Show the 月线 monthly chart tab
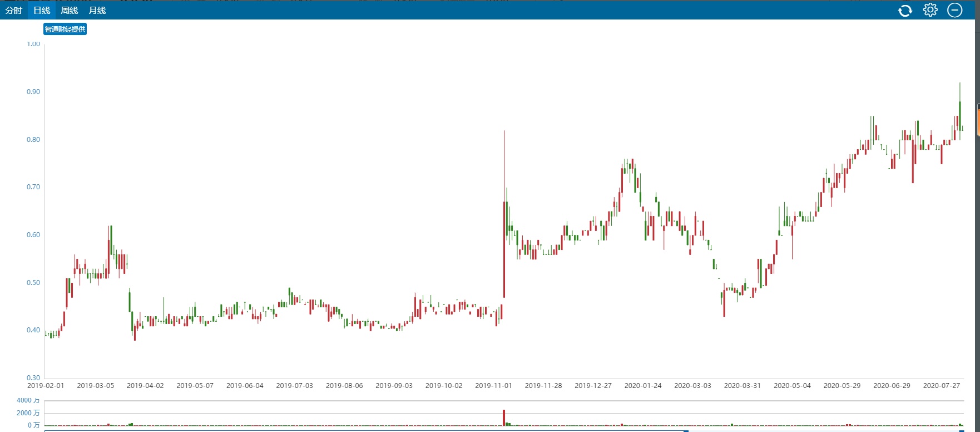 (x=97, y=11)
